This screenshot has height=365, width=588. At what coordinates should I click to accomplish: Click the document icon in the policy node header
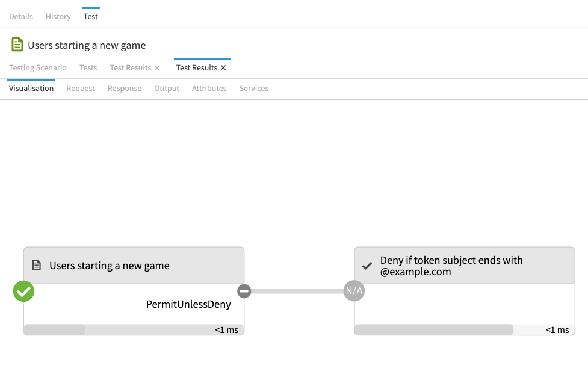click(37, 266)
